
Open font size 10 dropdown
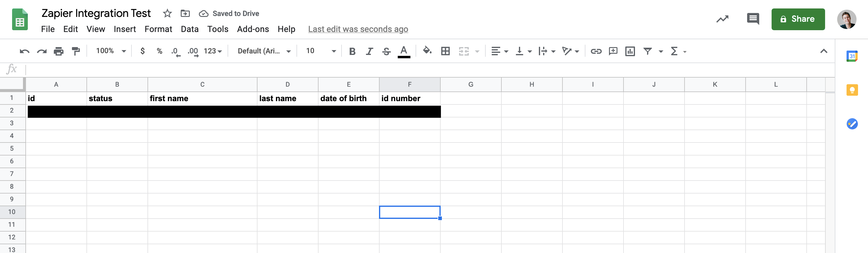click(321, 51)
